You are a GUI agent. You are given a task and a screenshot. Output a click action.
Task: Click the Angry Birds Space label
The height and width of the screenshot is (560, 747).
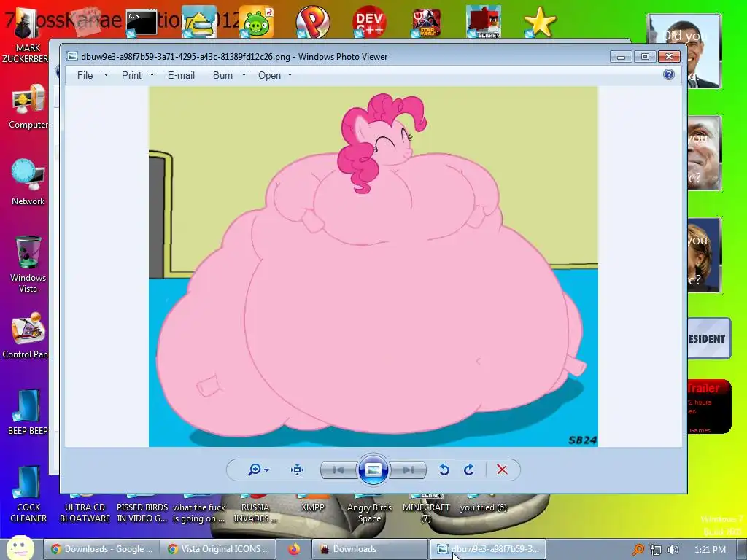pyautogui.click(x=369, y=513)
